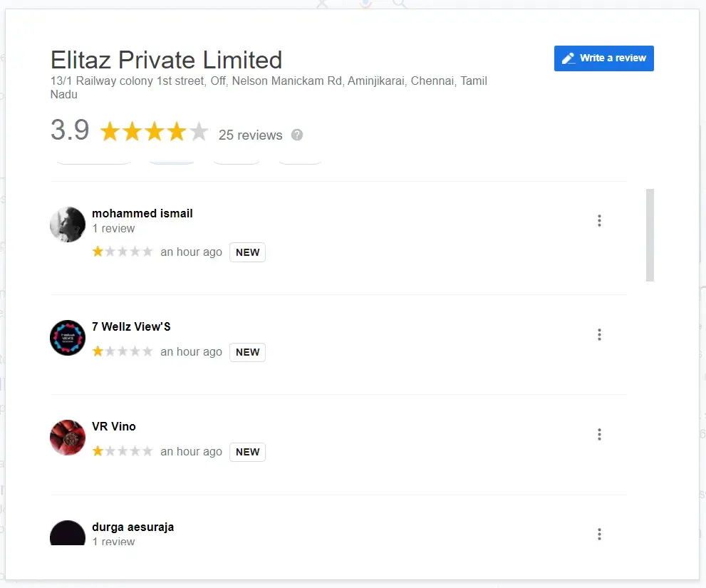Open the durga aesuraja reviewer name link
The image size is (706, 588).
pos(133,527)
